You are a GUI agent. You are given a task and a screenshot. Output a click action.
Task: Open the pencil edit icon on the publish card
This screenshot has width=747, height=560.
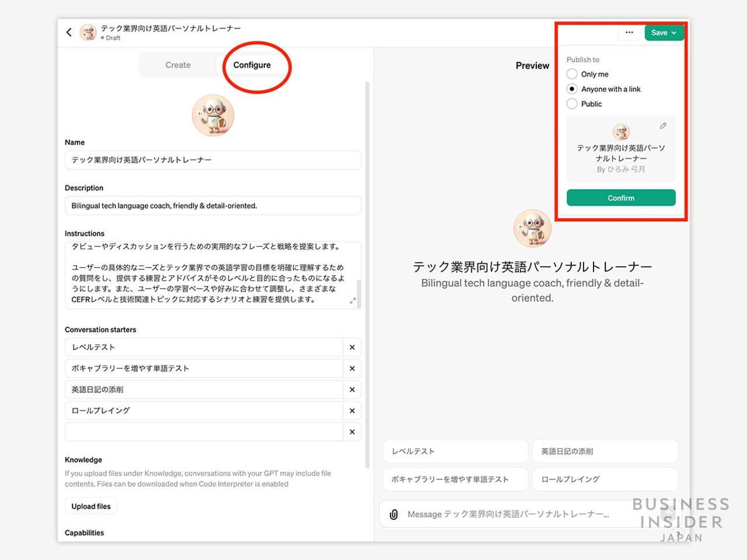pos(663,125)
